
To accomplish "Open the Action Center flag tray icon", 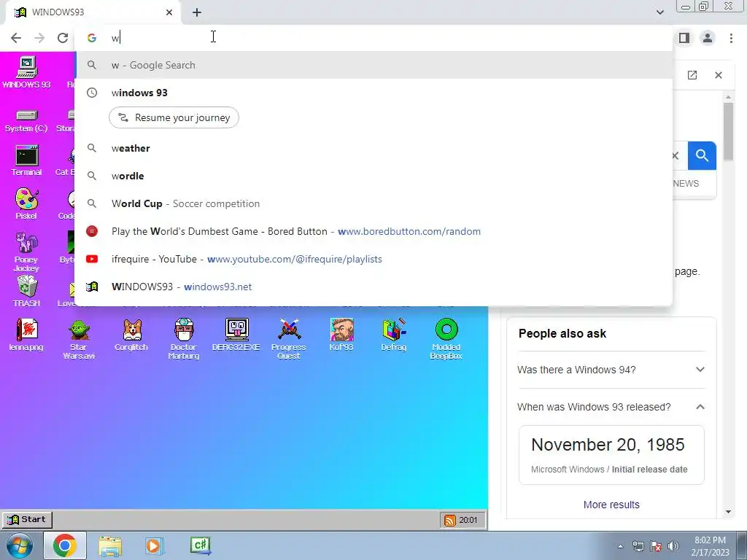I will point(656,546).
